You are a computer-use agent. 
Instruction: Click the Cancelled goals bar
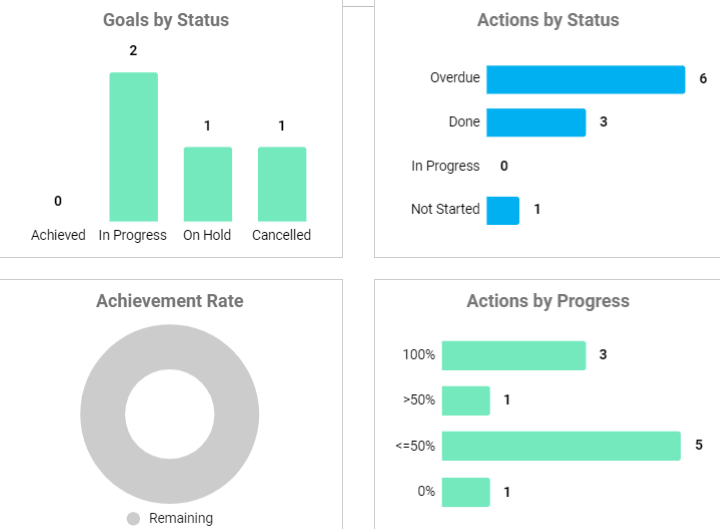[x=281, y=184]
